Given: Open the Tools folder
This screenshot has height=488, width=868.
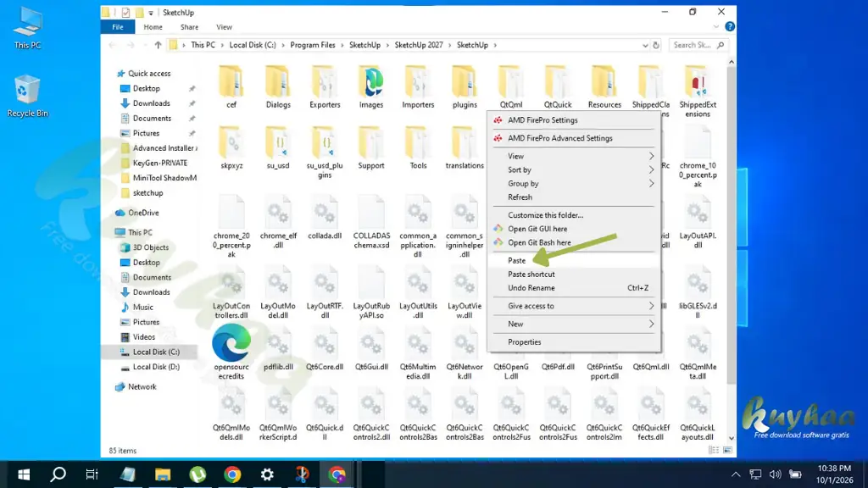Looking at the screenshot, I should click(x=418, y=147).
